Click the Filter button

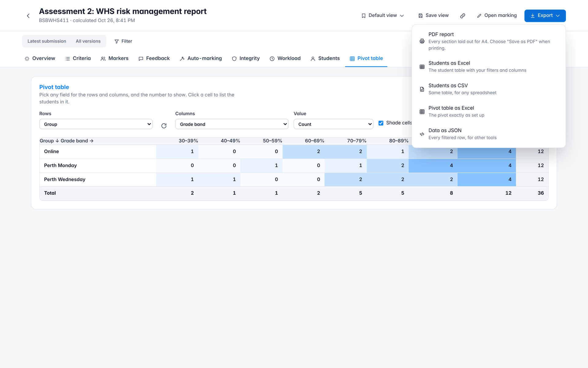pyautogui.click(x=123, y=41)
